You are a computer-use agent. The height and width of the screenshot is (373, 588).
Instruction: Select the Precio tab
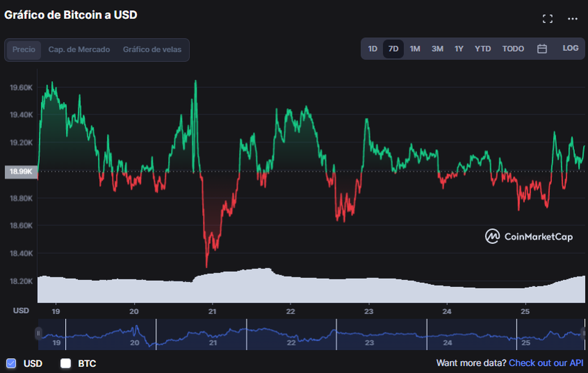pyautogui.click(x=23, y=49)
